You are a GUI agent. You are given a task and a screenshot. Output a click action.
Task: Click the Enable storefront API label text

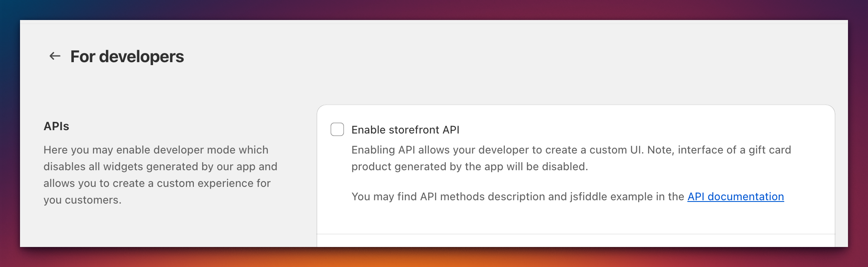pos(405,130)
